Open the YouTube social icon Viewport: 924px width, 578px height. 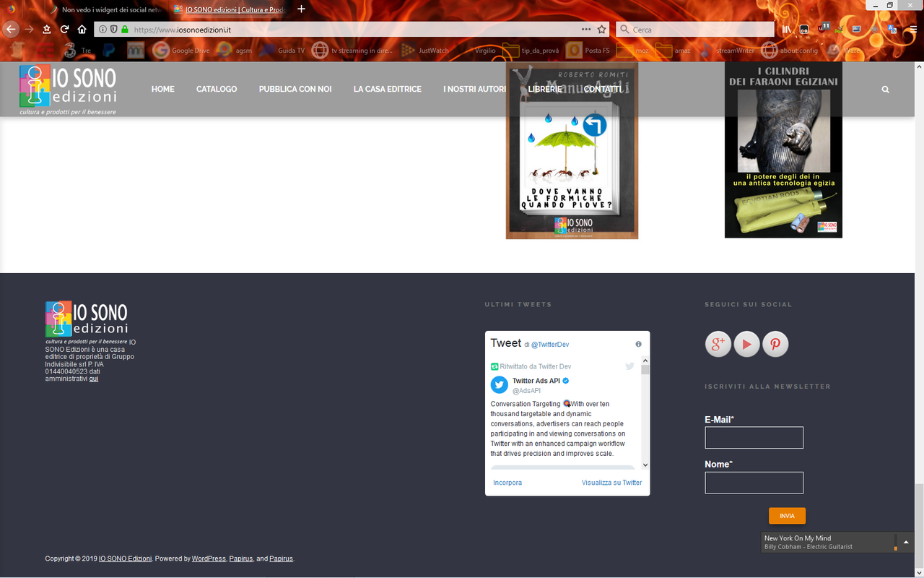click(x=746, y=345)
